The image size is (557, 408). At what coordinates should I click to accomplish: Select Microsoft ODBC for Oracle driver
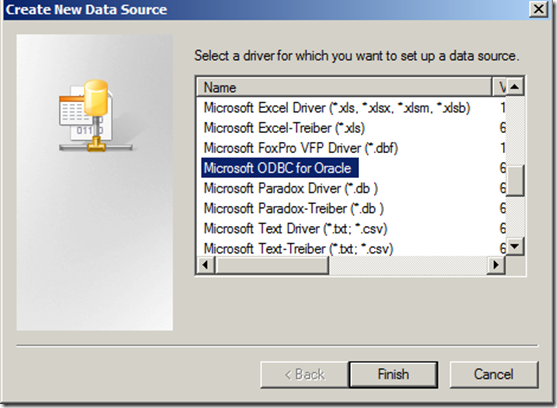point(280,168)
